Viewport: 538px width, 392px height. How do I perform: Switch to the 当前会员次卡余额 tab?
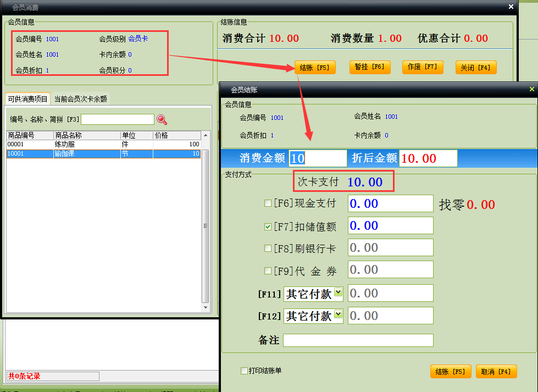(x=81, y=99)
